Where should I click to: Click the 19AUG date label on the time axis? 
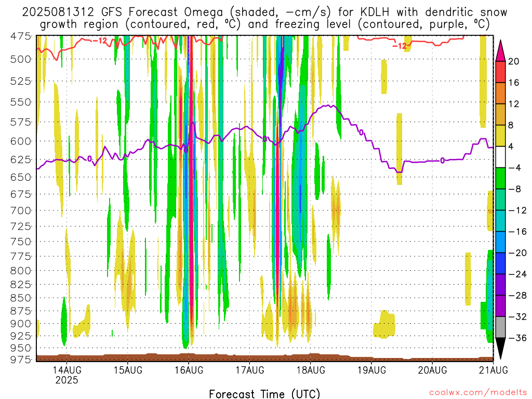pyautogui.click(x=371, y=370)
